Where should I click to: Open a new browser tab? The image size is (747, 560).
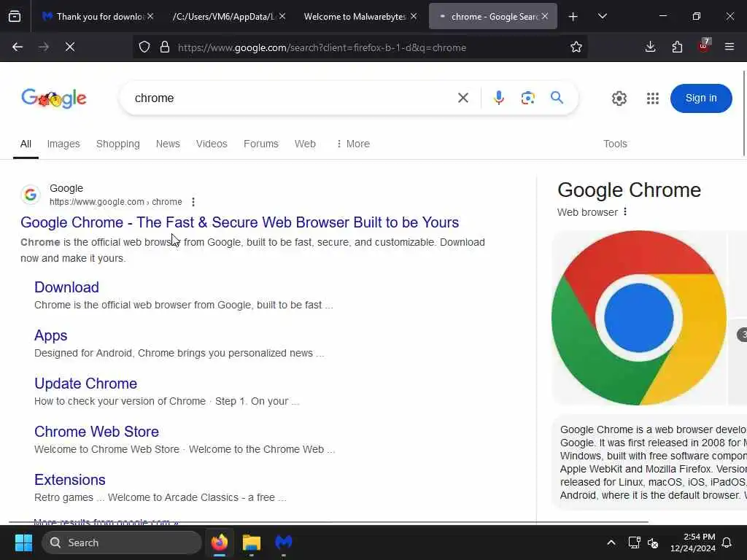pos(573,17)
